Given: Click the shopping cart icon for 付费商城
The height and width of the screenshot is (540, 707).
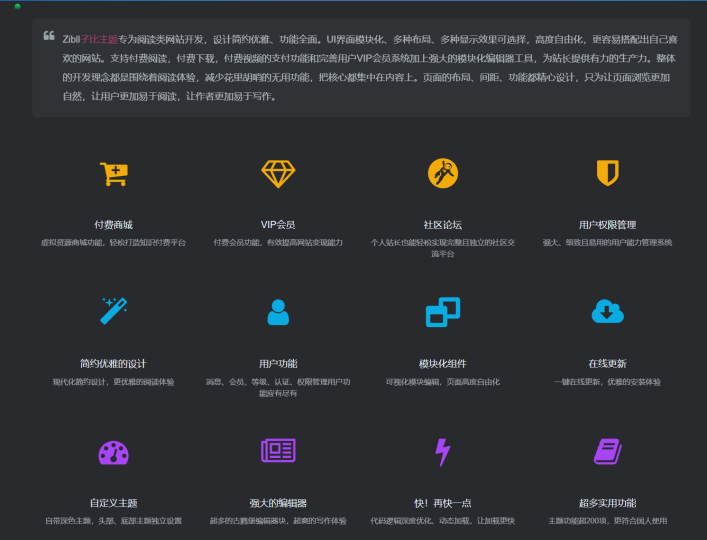Looking at the screenshot, I should coord(114,174).
